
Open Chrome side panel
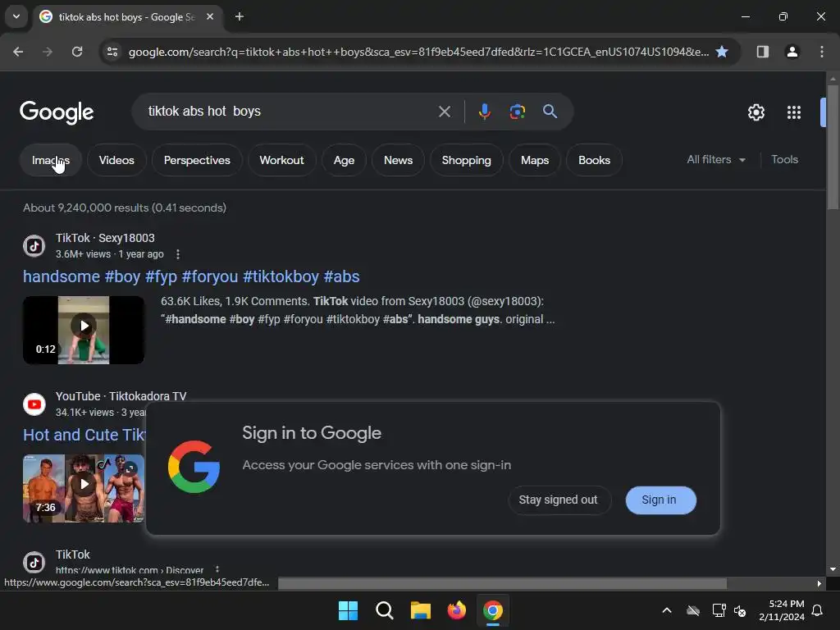(762, 52)
